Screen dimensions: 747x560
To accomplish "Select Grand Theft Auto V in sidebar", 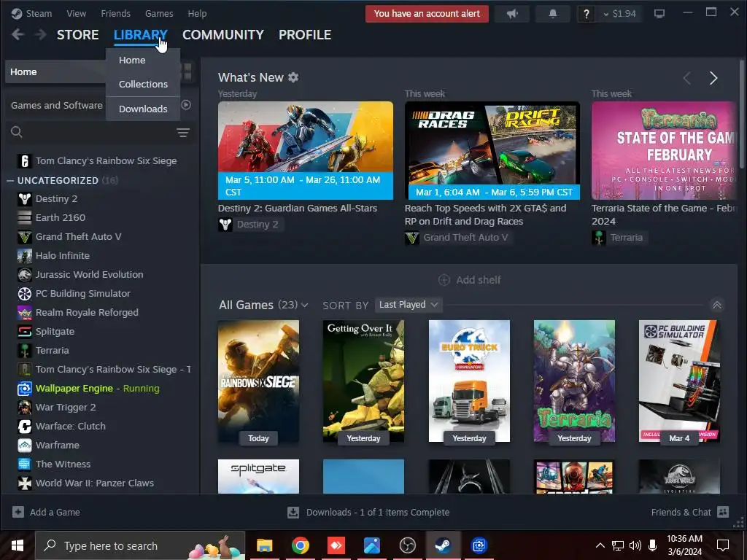I will point(78,237).
